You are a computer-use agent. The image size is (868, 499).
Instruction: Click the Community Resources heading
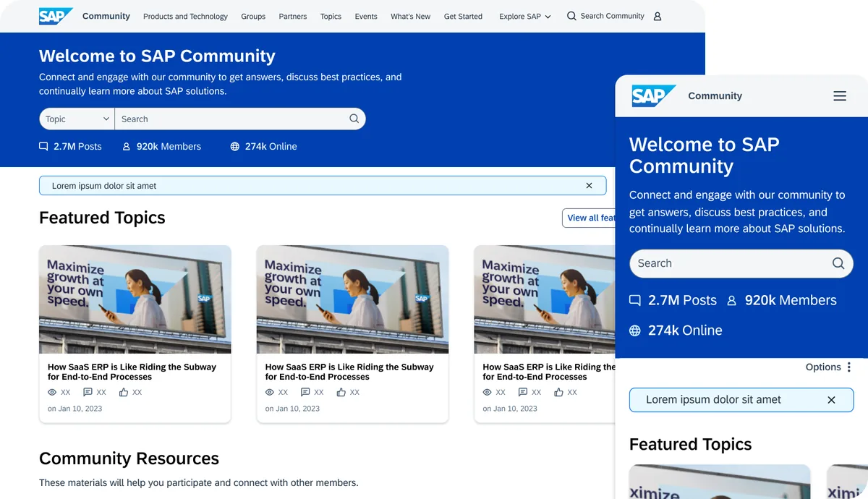[129, 459]
